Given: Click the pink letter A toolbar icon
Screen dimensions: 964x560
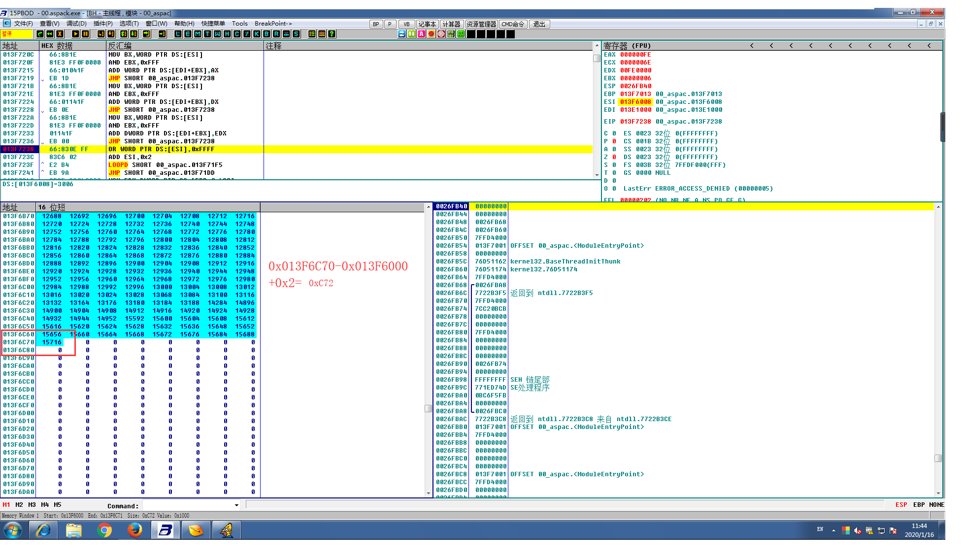Looking at the screenshot, I should [x=421, y=34].
